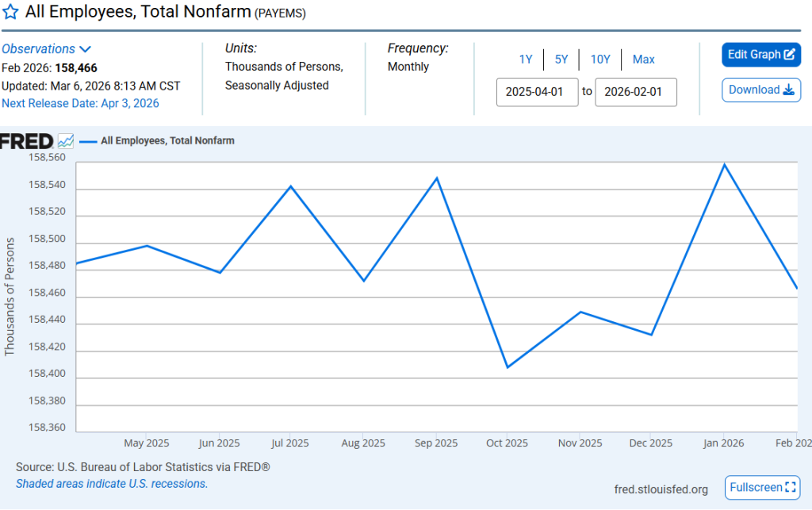Toggle the All Employees, Total Nonfarm legend series
This screenshot has width=812, height=510.
click(167, 141)
